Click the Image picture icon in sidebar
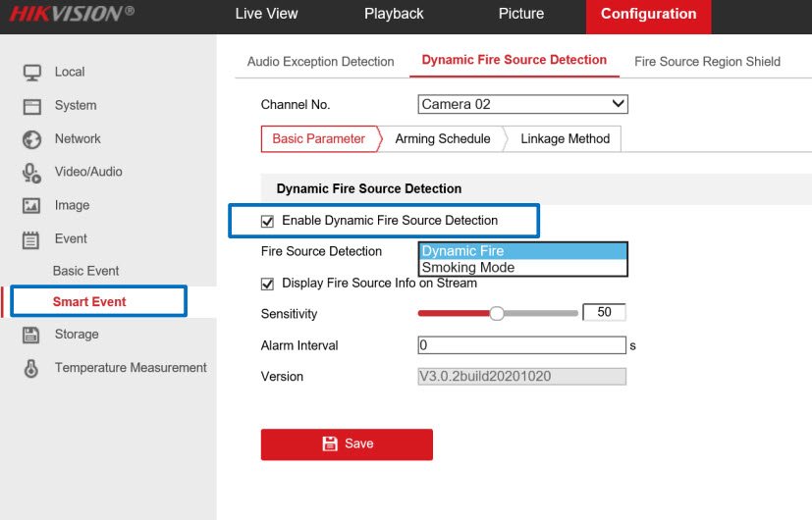This screenshot has width=812, height=520. (32, 206)
